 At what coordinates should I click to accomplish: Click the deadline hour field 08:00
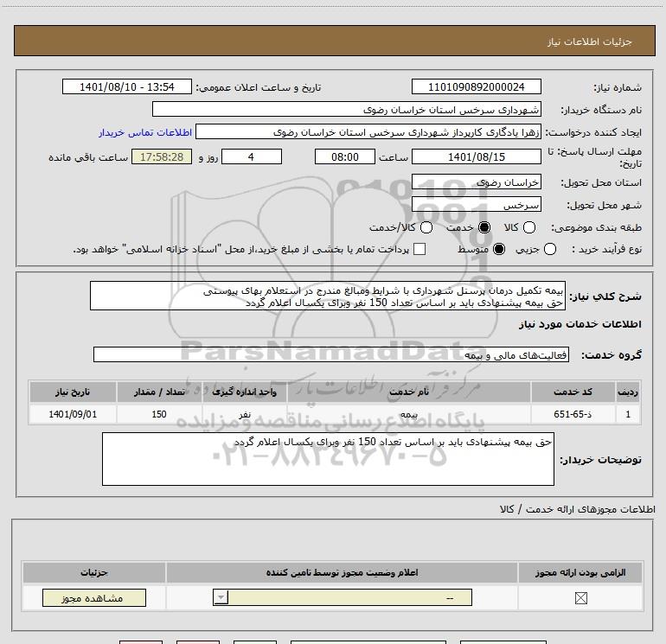click(x=345, y=156)
